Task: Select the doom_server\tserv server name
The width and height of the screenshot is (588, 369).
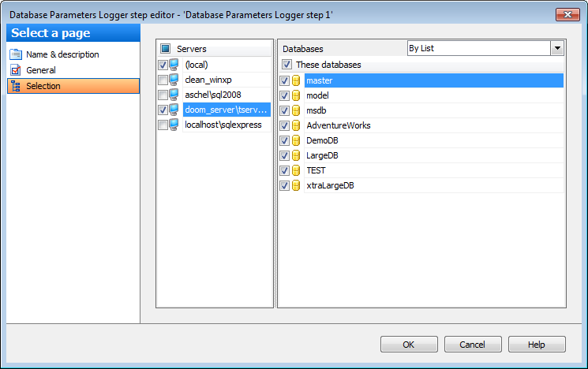Action: 226,110
